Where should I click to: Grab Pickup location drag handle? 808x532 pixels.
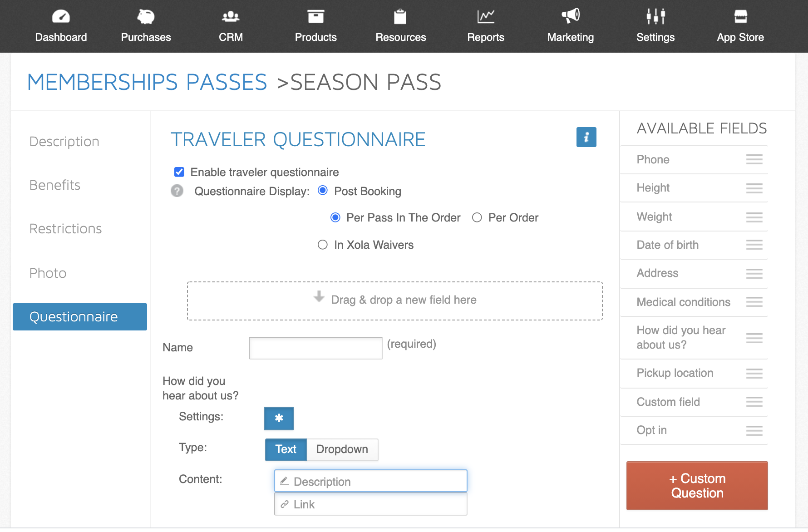point(754,373)
